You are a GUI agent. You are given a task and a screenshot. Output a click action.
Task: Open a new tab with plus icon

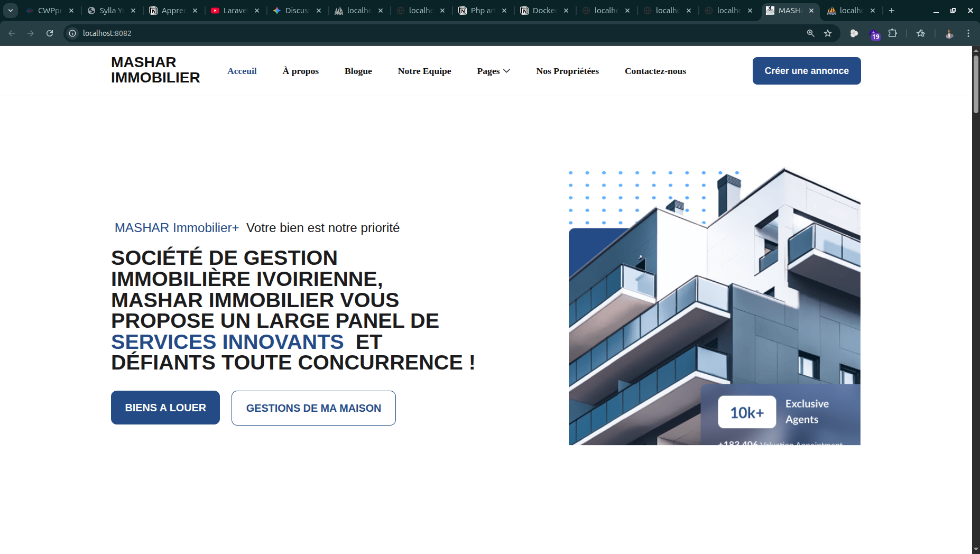pyautogui.click(x=892, y=11)
